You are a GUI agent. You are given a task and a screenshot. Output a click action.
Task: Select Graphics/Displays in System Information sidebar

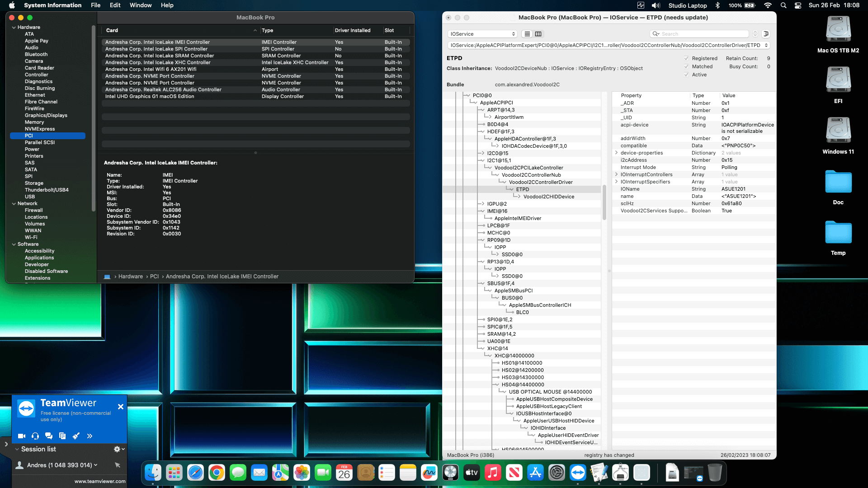point(46,115)
